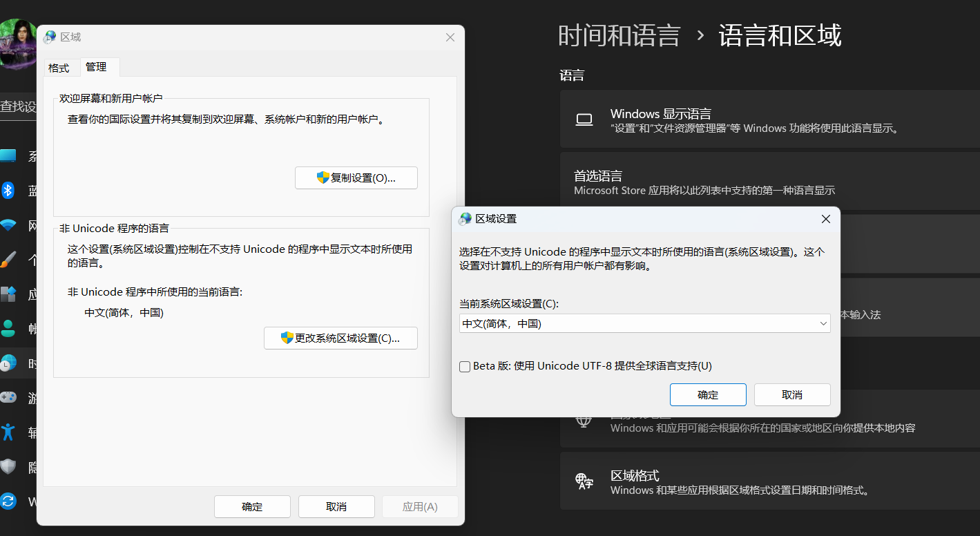Click the 中文(简体，中国) current language text
Screen dimensions: 980x536
pos(124,313)
